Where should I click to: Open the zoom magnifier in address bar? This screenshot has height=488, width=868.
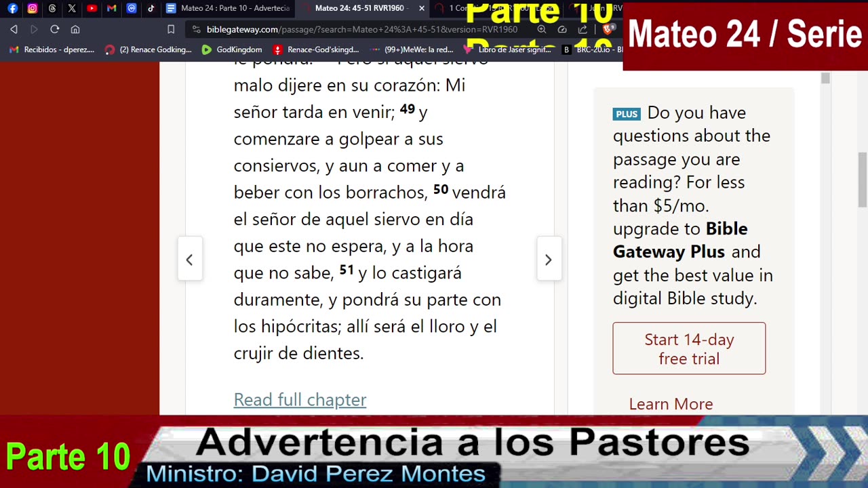tap(542, 29)
